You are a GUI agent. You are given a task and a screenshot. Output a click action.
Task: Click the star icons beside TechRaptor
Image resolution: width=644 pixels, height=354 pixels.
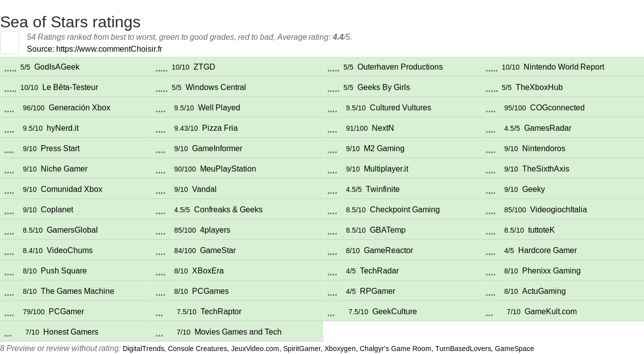[160, 312]
